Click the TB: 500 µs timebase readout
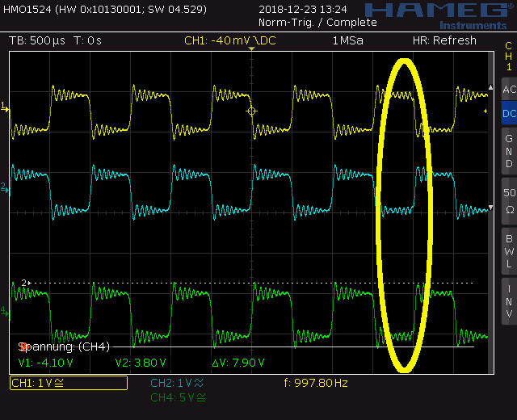Viewport: 517px width, 420px height. (x=37, y=41)
